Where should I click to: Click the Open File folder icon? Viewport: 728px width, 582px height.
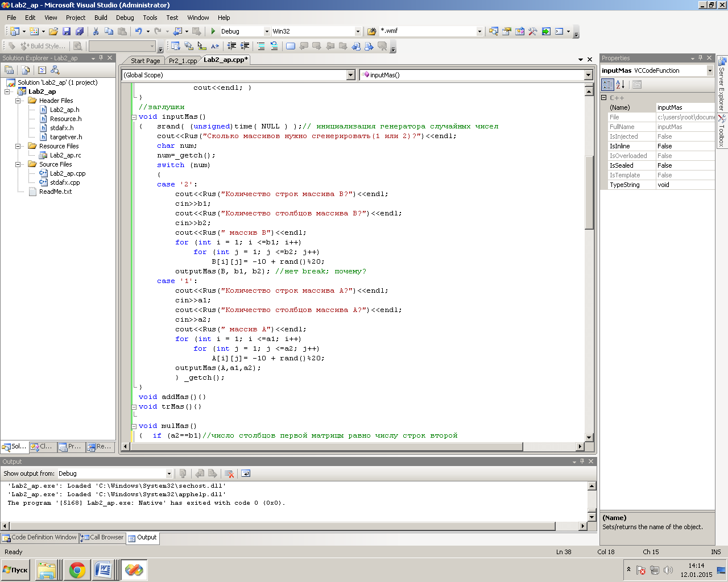tap(53, 31)
